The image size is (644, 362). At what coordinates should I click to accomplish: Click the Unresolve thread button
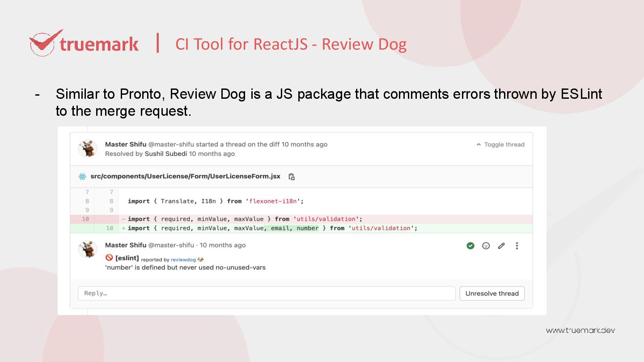point(492,293)
